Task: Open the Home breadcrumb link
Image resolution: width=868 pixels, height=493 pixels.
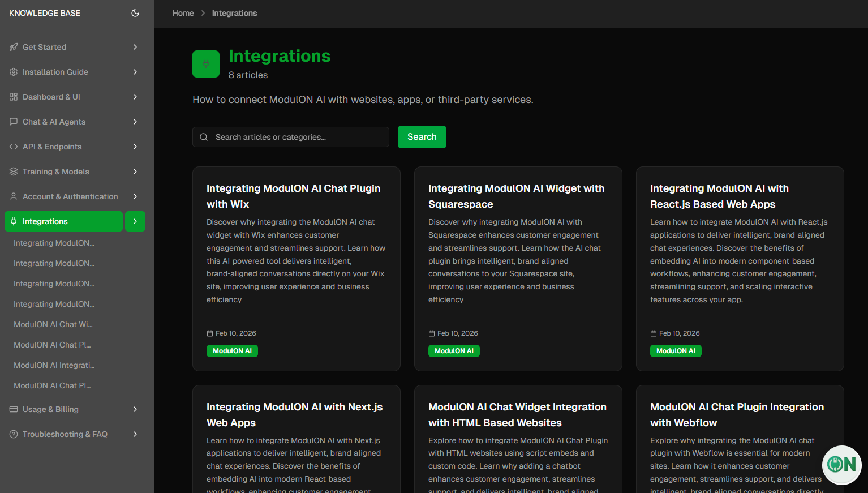Action: point(183,13)
